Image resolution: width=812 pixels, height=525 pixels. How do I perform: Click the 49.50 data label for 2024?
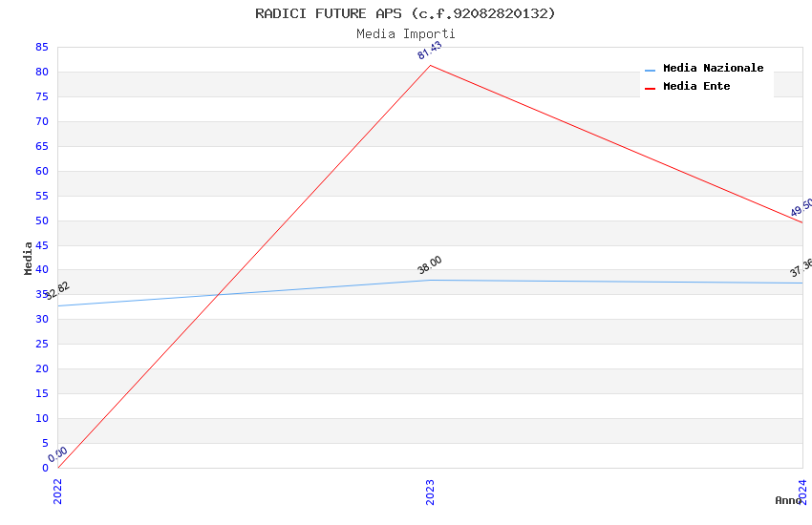(x=801, y=208)
